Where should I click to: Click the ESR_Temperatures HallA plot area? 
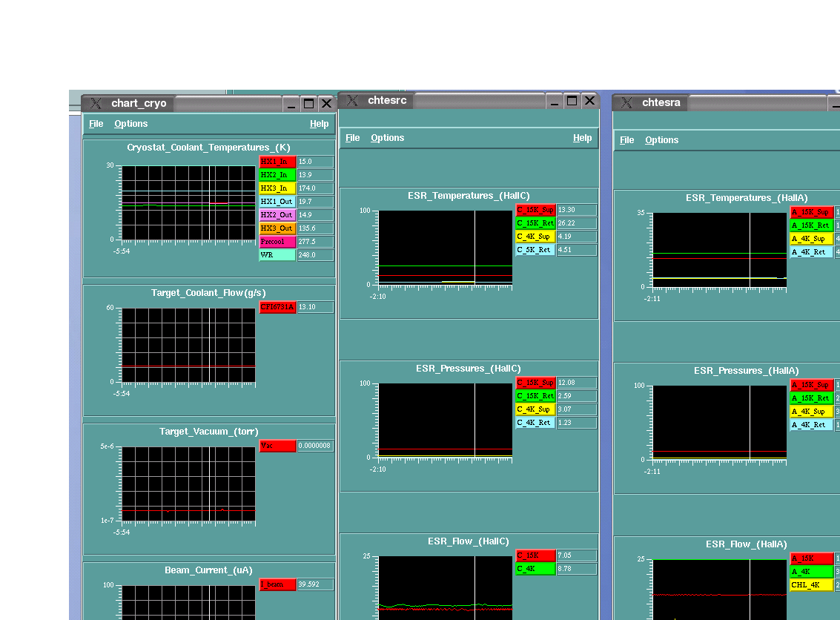(719, 250)
